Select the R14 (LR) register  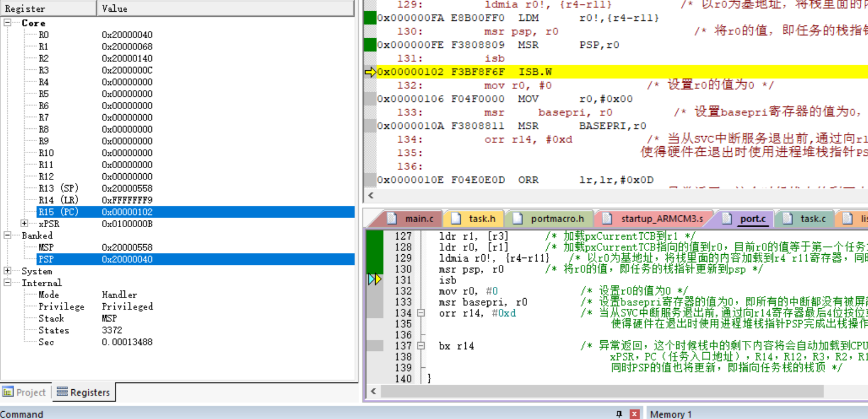[x=178, y=200]
